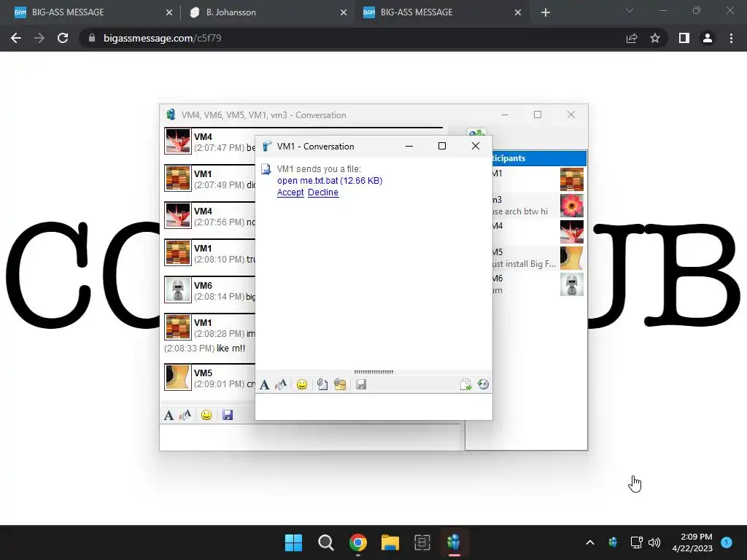
Task: Click guitar avatar in participants list
Action: click(572, 258)
